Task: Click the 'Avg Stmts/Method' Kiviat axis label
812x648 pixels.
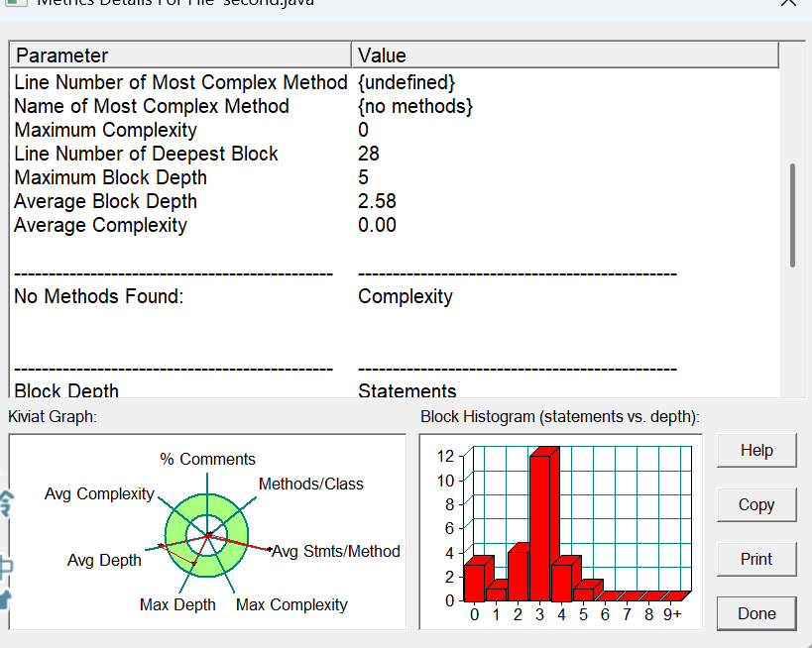Action: pyautogui.click(x=336, y=551)
